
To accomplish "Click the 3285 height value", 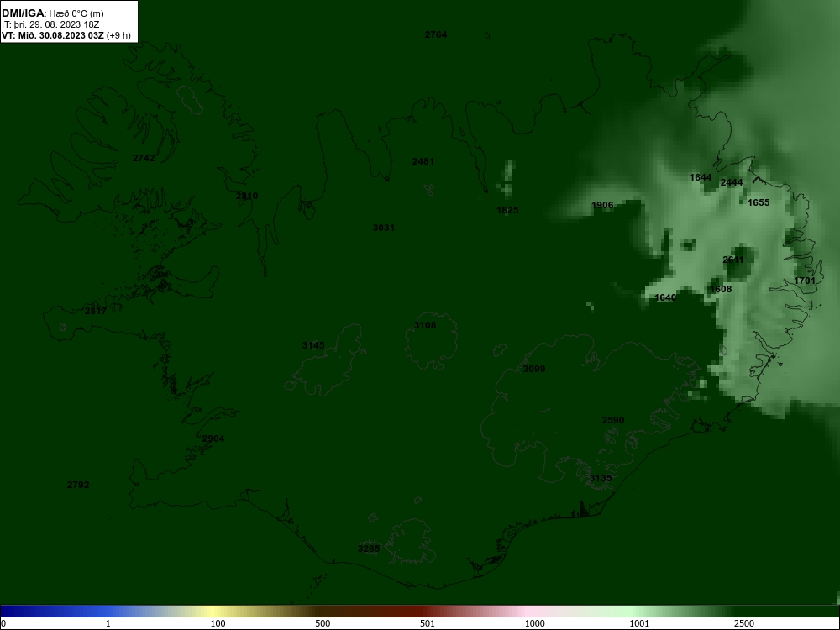I will [369, 549].
